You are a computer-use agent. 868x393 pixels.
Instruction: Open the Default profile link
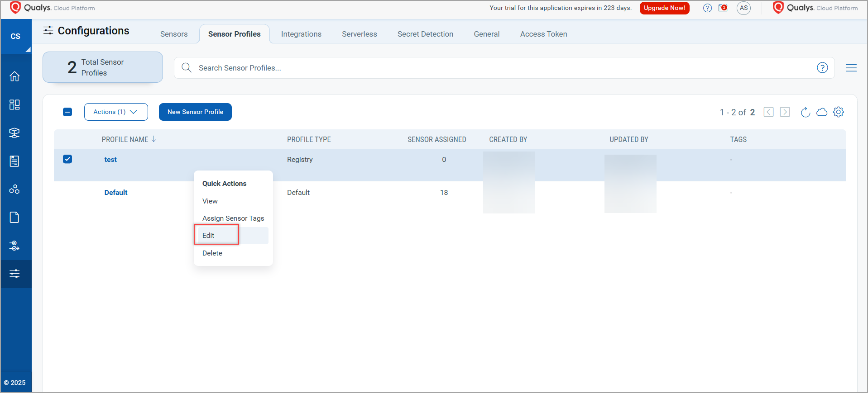[x=116, y=193]
